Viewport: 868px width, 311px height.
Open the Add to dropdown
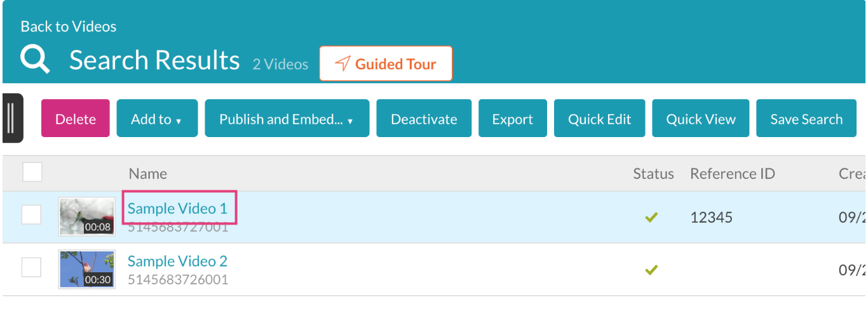click(157, 119)
